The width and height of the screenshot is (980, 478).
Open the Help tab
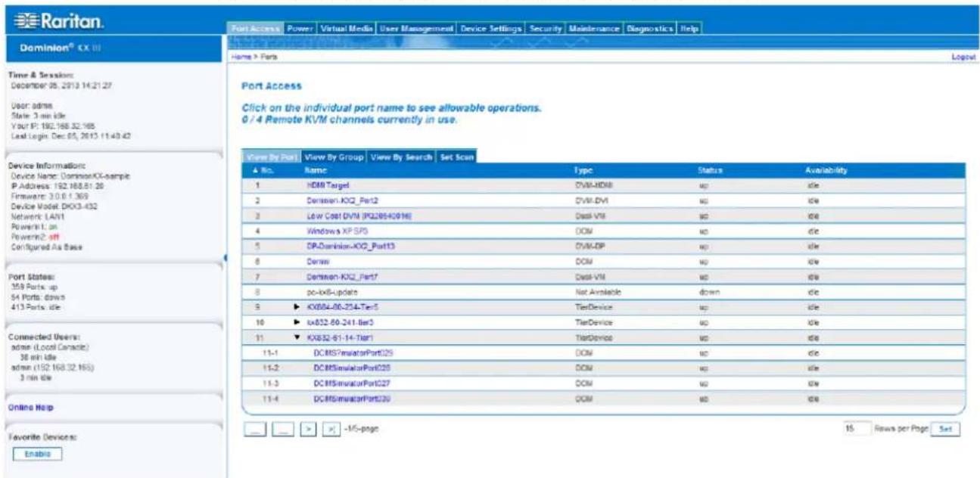click(x=690, y=28)
